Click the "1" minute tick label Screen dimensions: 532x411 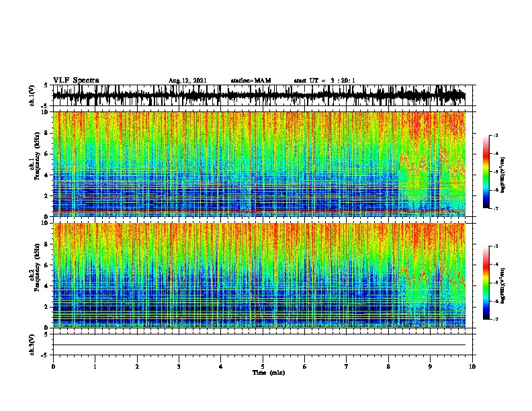(x=95, y=367)
